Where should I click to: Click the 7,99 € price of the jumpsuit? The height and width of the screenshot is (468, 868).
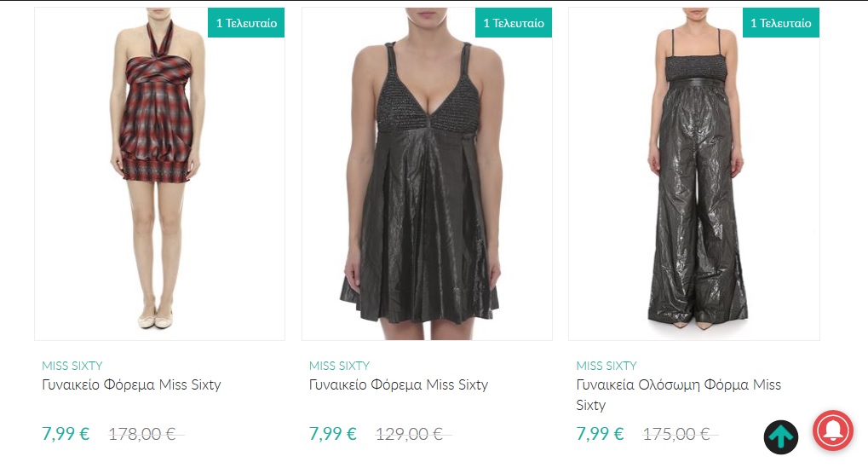pos(601,434)
